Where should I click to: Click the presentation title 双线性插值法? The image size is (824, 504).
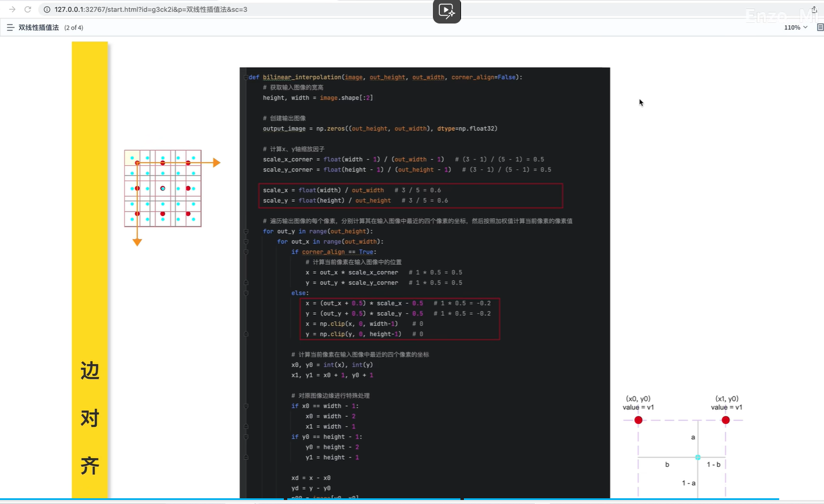(38, 28)
